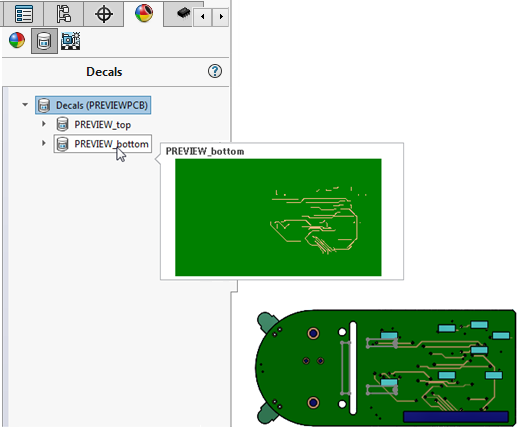Screen dimensions: 517x427
Task: Open the Decals help question mark
Action: [215, 71]
